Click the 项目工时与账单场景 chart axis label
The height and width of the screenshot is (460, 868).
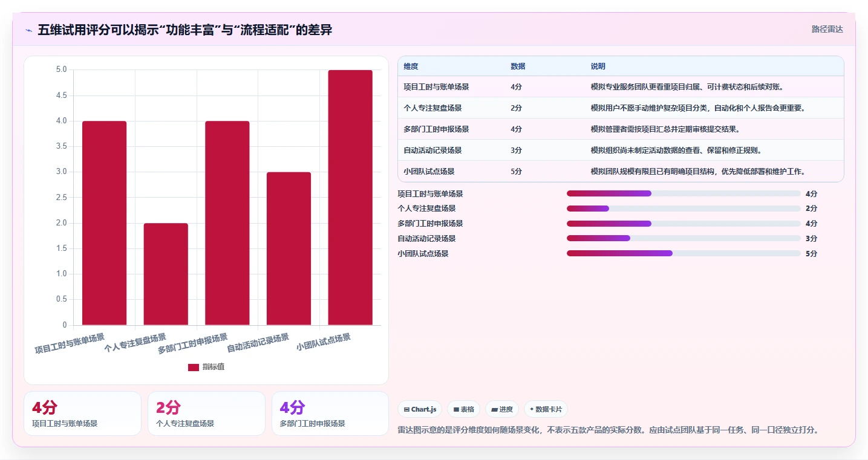(70, 343)
